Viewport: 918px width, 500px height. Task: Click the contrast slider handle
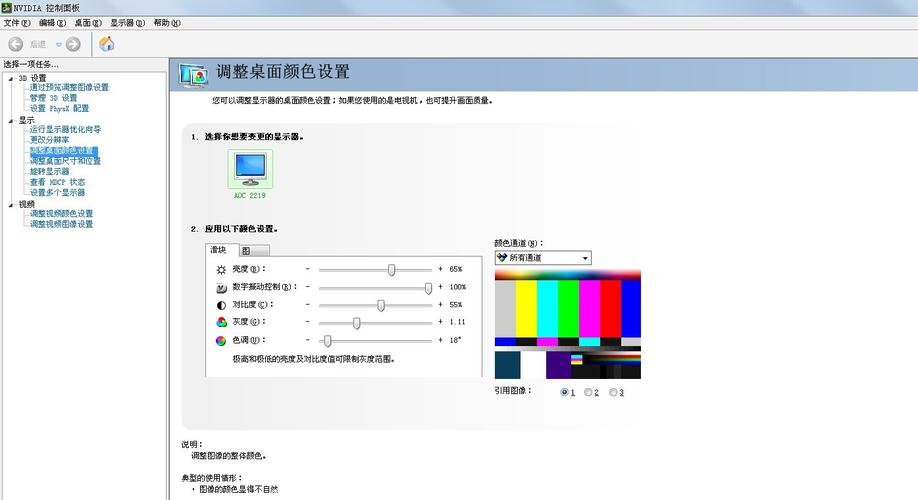coord(381,305)
